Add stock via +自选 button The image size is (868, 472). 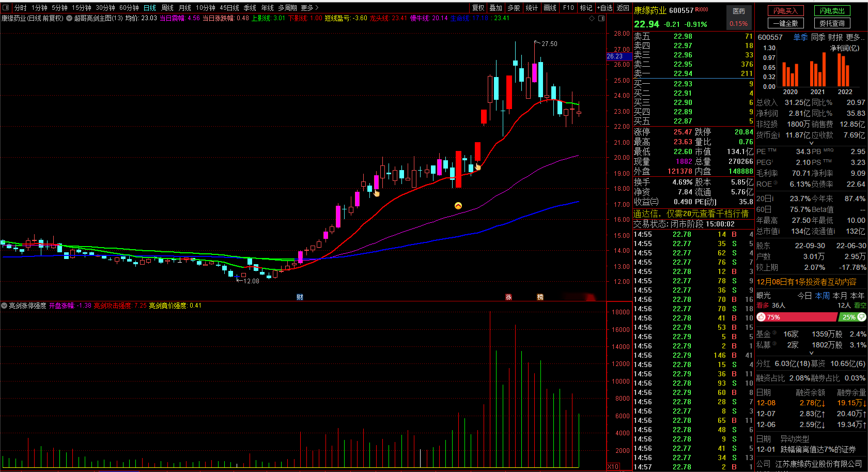pos(605,8)
